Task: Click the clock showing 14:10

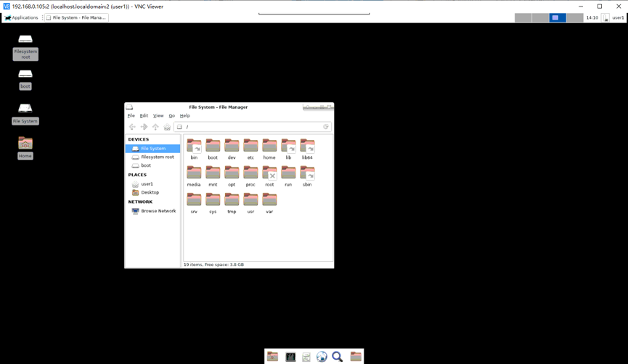Action: click(592, 17)
